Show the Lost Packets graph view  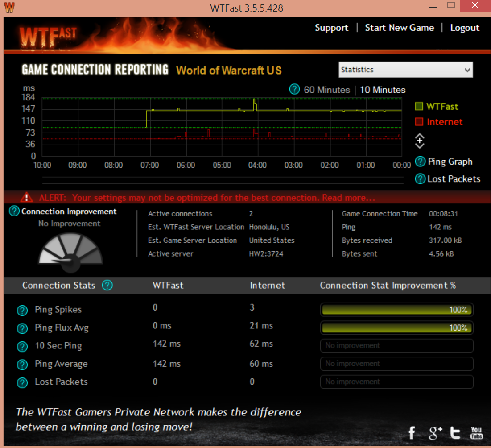pyautogui.click(x=454, y=179)
